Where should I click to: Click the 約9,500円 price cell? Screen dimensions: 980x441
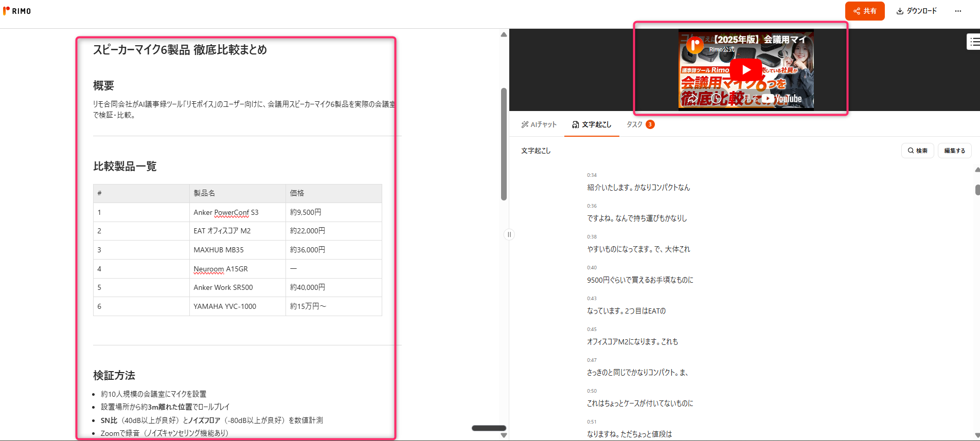pos(333,212)
